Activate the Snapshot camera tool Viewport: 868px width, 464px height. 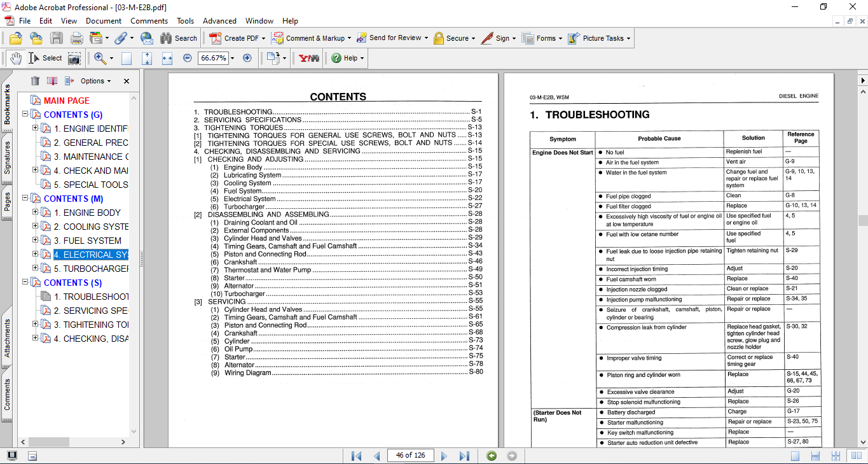coord(74,58)
